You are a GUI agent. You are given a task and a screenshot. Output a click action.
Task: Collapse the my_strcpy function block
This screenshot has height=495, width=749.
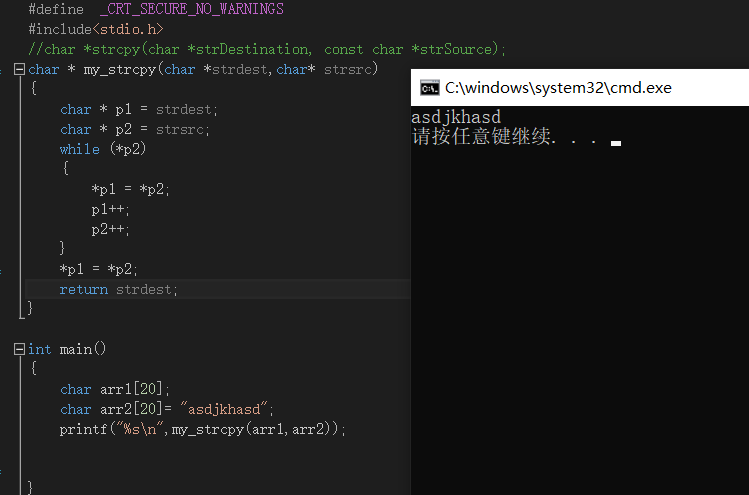(19, 69)
